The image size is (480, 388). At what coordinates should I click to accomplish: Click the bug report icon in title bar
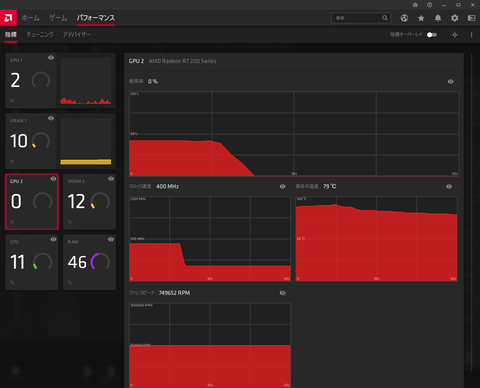[415, 5]
